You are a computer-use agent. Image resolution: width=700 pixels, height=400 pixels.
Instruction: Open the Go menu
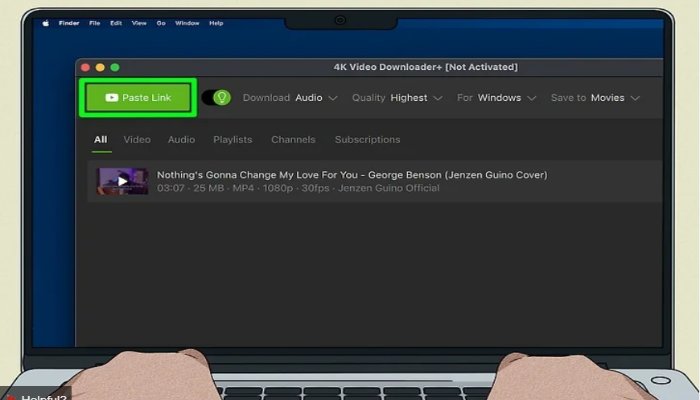pyautogui.click(x=161, y=23)
